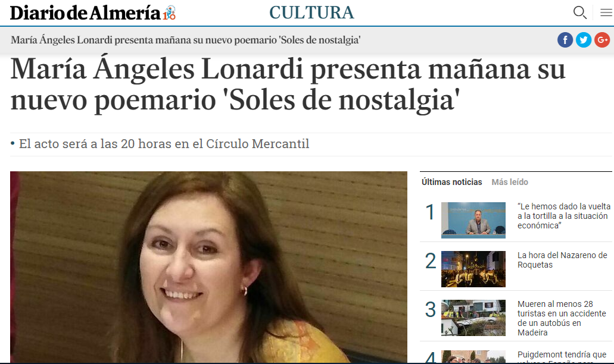Viewport: 614px width, 364px height.
Task: Click the Diario de Almería logo
Action: point(85,13)
